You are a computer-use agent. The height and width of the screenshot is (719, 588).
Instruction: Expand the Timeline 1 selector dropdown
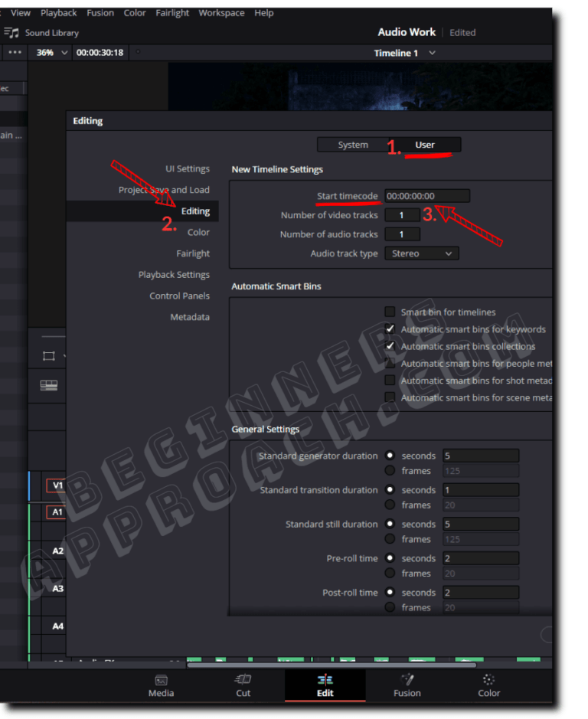404,53
